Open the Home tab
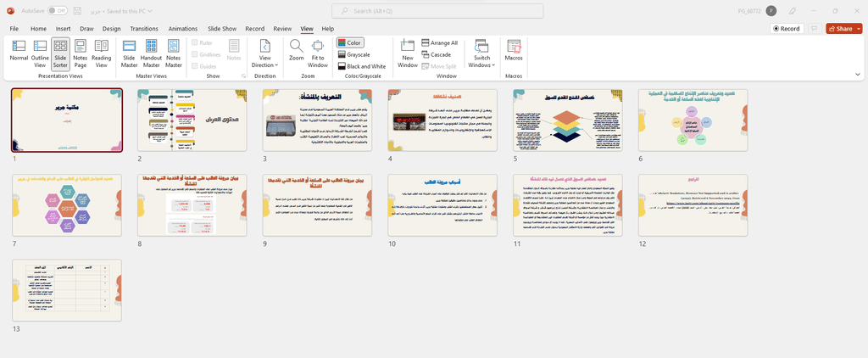 (39, 29)
